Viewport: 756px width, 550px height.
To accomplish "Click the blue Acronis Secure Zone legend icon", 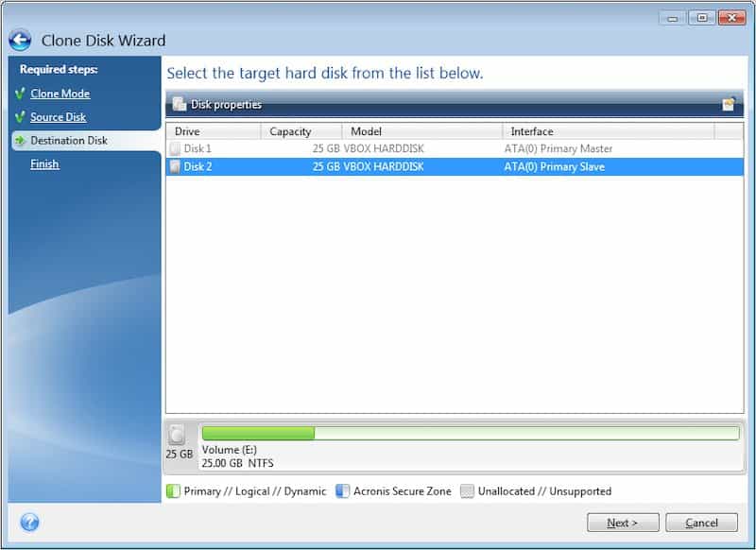I will (x=342, y=491).
